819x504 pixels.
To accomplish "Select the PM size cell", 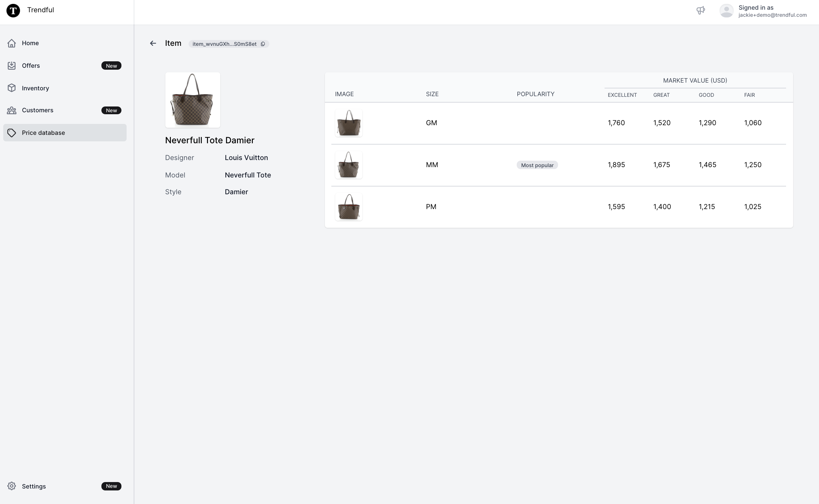I will [431, 207].
